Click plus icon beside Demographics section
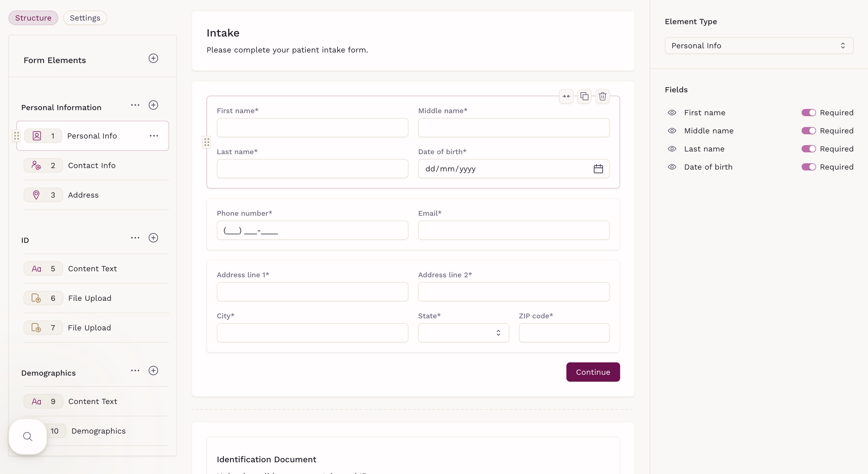Viewport: 868px width, 474px height. click(x=153, y=371)
